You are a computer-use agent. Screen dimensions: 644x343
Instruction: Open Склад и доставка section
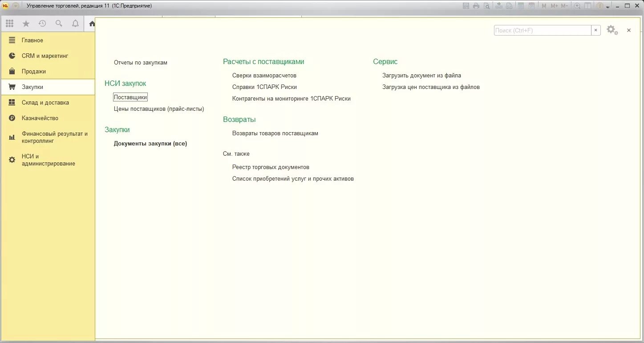pyautogui.click(x=48, y=102)
